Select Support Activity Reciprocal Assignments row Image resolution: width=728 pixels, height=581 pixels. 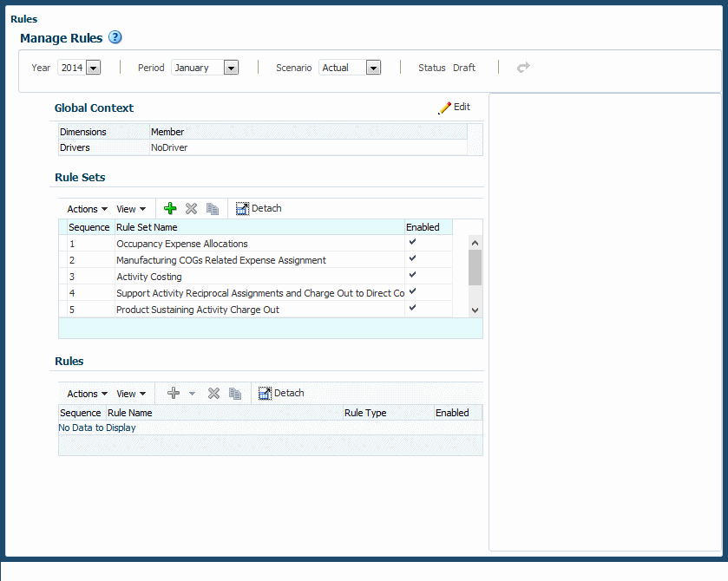click(x=255, y=293)
